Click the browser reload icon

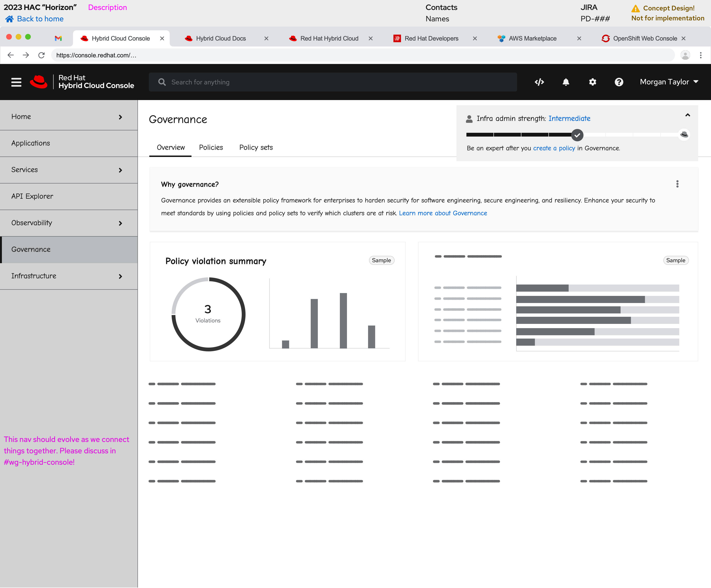tap(41, 55)
